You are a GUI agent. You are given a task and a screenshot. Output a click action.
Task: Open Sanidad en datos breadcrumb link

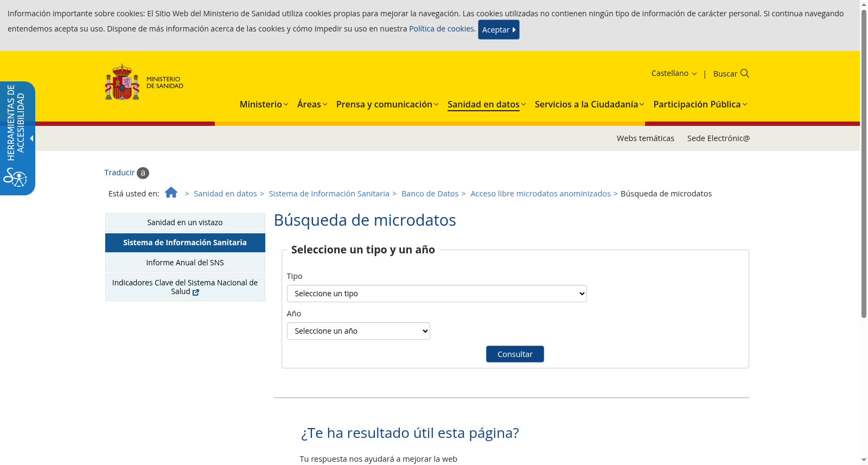point(225,194)
